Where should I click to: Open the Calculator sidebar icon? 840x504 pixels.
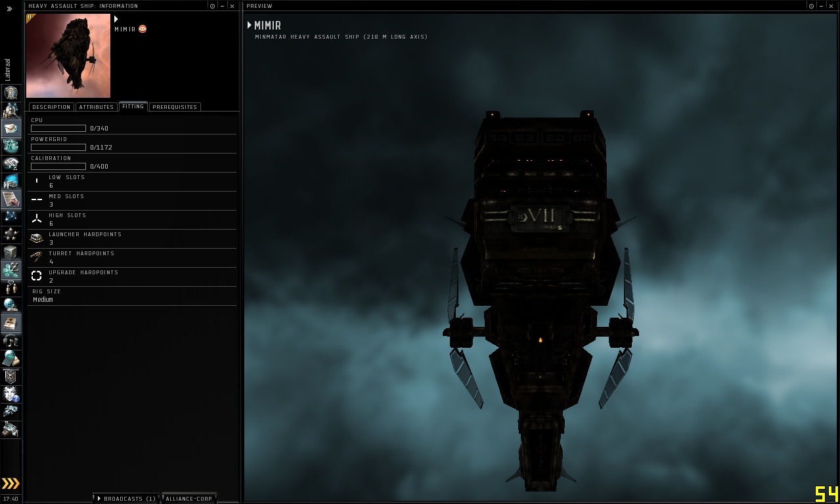(x=11, y=358)
